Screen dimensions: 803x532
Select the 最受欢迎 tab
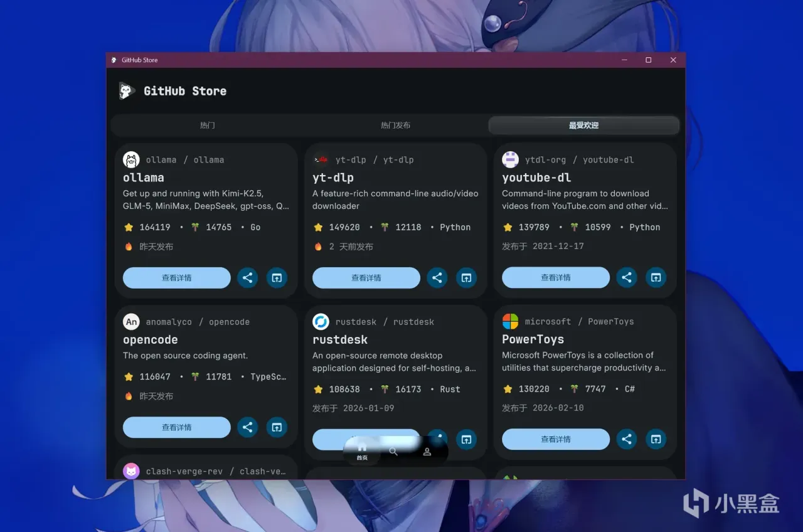(583, 125)
